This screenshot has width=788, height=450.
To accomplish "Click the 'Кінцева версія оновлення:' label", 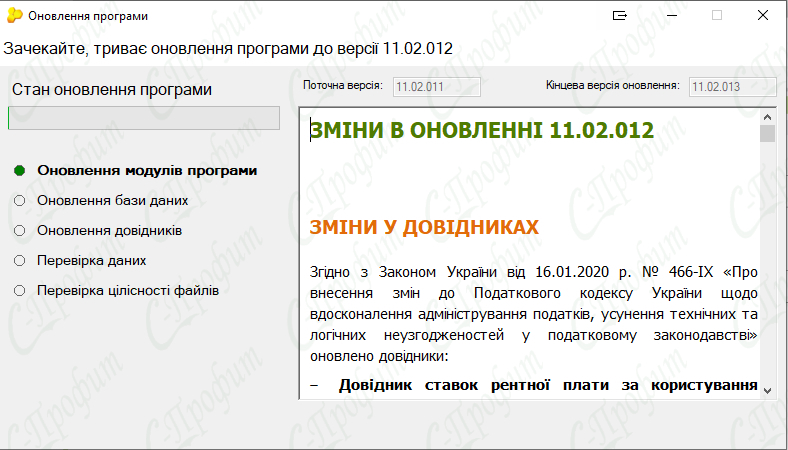I will (x=613, y=85).
